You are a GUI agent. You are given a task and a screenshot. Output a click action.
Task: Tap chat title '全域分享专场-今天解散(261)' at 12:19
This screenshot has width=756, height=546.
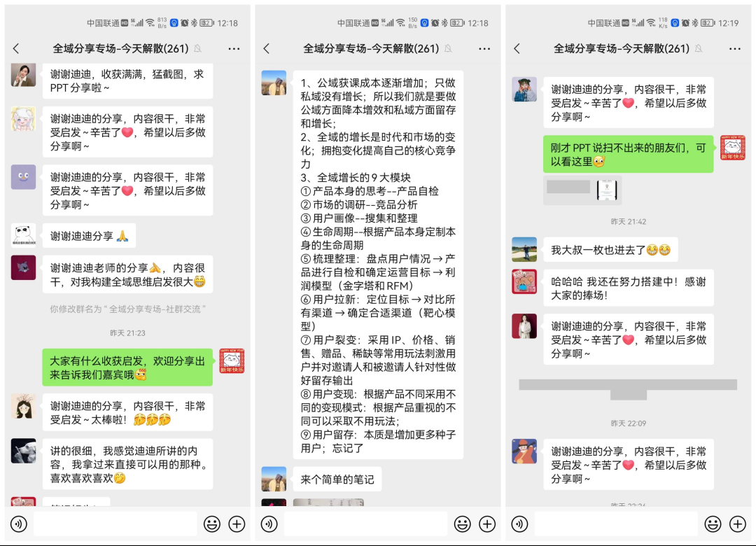pos(621,48)
